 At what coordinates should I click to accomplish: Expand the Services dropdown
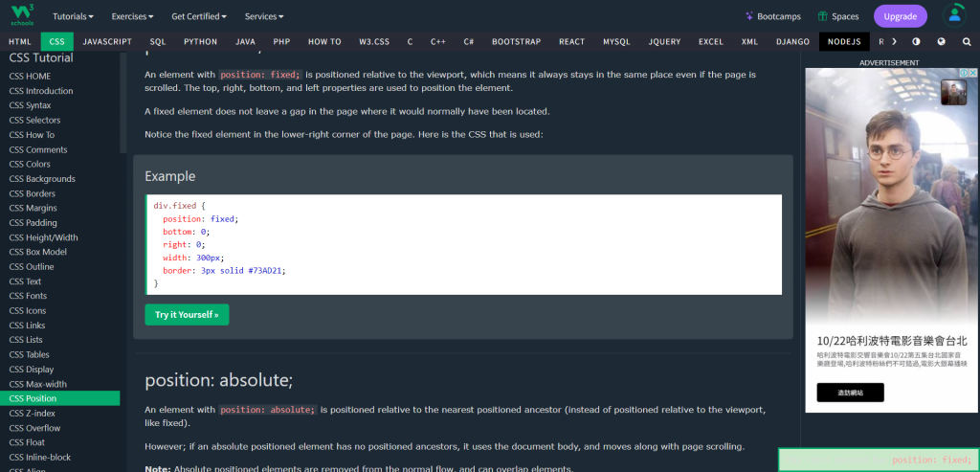(x=264, y=16)
